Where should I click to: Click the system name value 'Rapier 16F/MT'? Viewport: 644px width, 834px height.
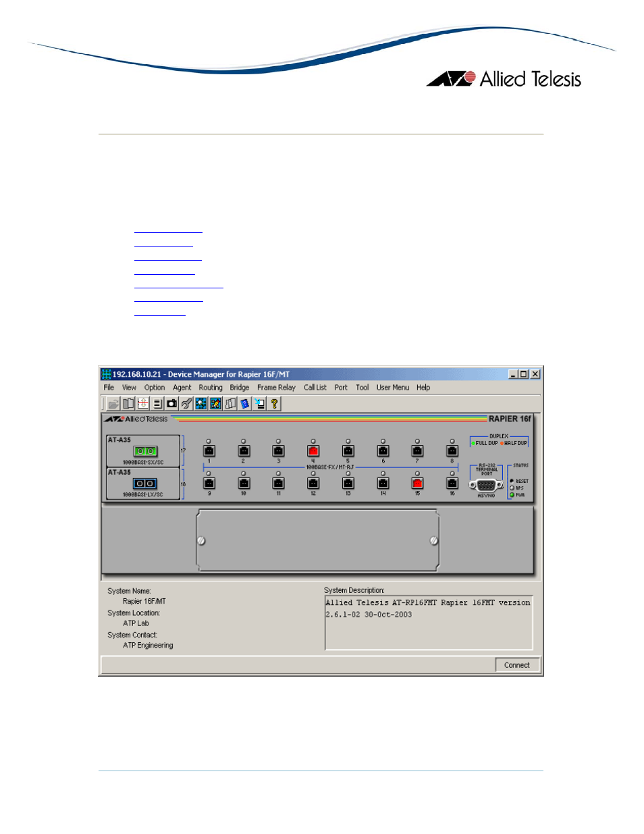[144, 601]
